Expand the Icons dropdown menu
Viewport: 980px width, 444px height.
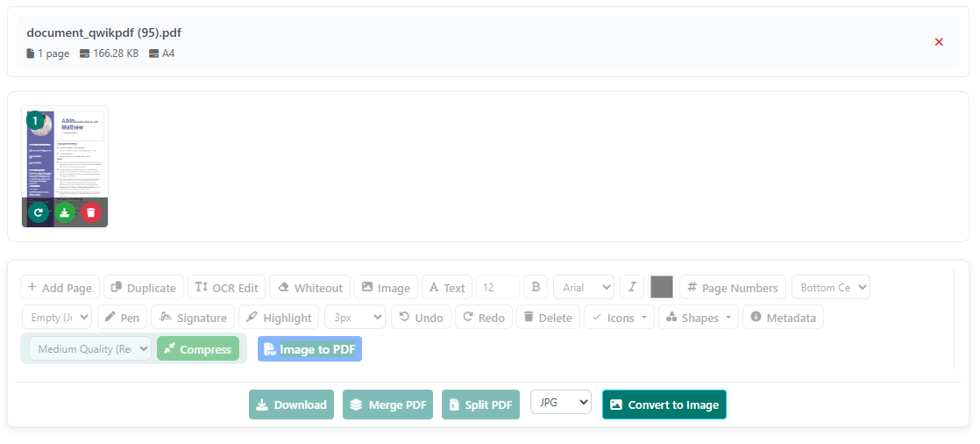point(620,317)
